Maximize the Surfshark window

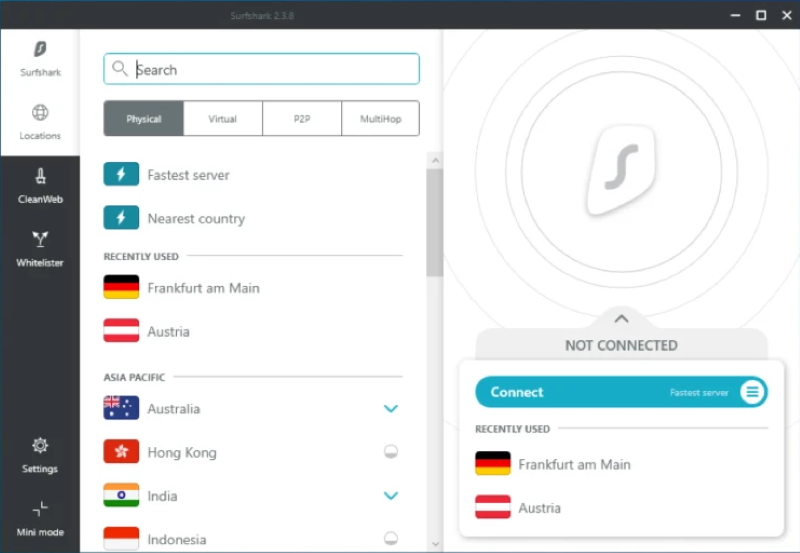click(x=761, y=15)
